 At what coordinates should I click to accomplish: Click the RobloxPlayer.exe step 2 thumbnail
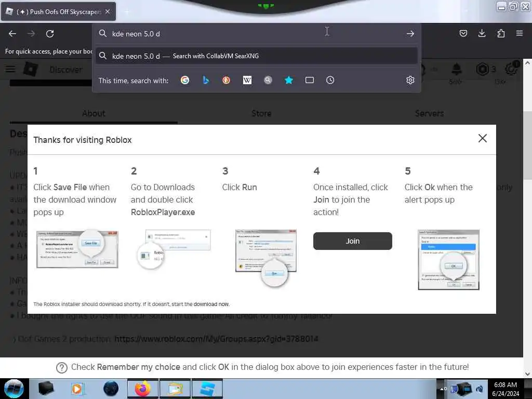[174, 249]
